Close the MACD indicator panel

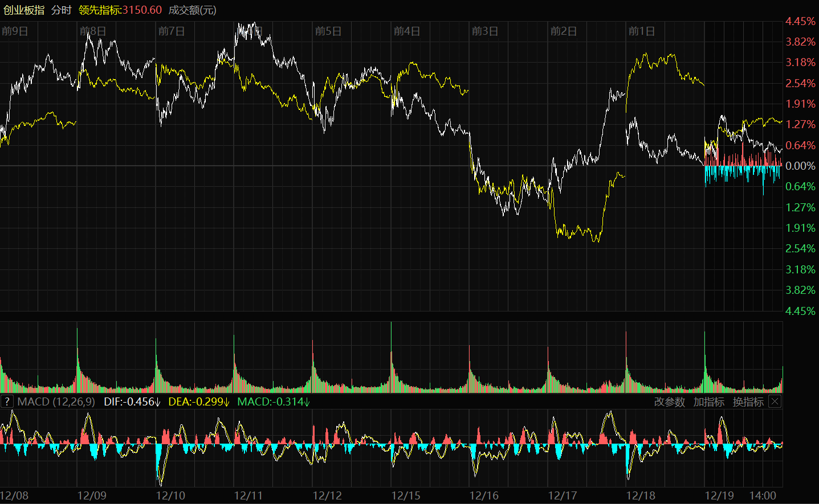pos(775,401)
